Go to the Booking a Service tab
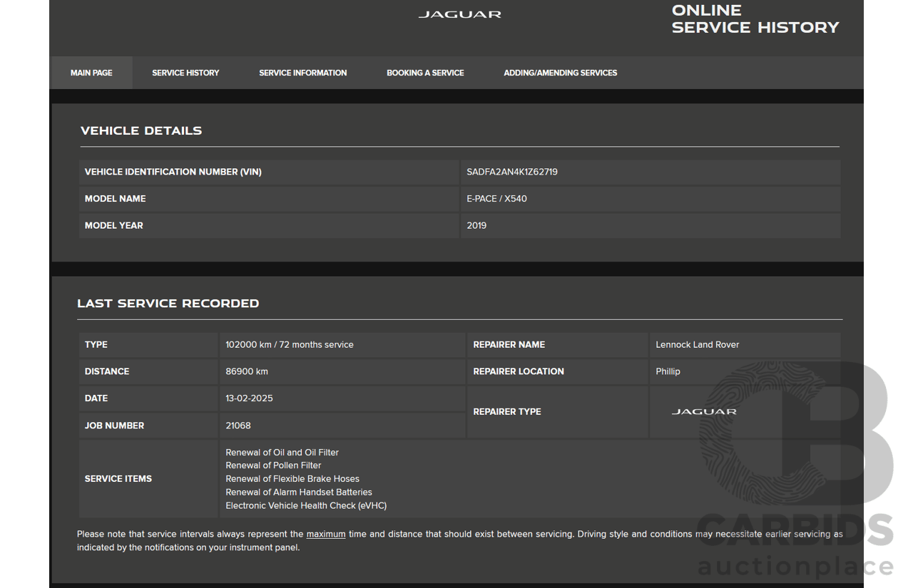 [425, 73]
